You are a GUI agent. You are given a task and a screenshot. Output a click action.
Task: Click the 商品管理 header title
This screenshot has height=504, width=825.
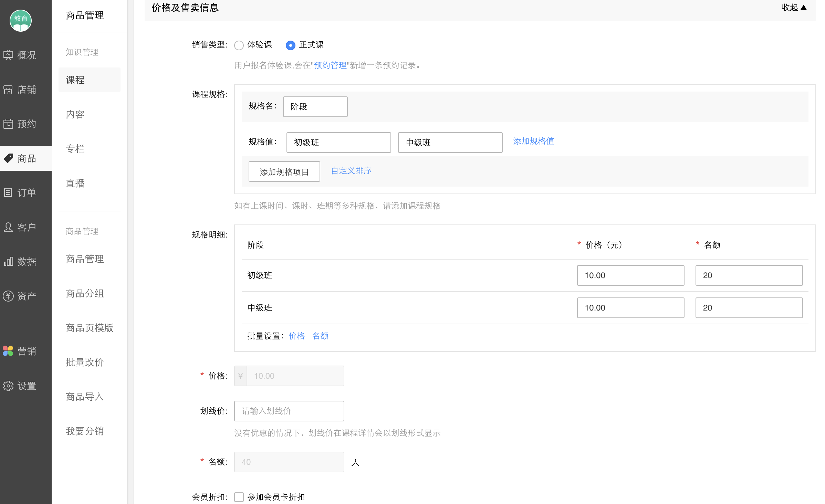[85, 15]
